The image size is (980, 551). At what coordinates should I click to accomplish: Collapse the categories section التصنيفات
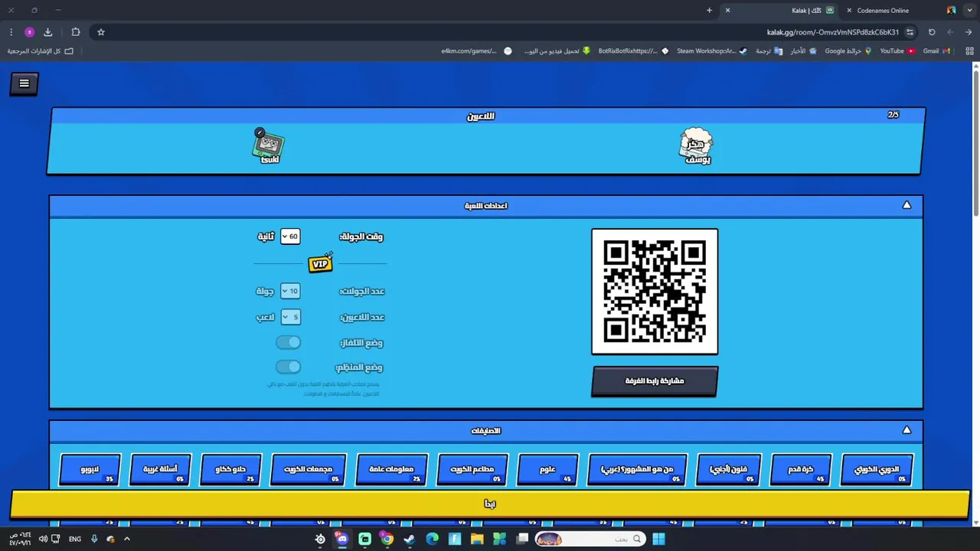pos(906,430)
